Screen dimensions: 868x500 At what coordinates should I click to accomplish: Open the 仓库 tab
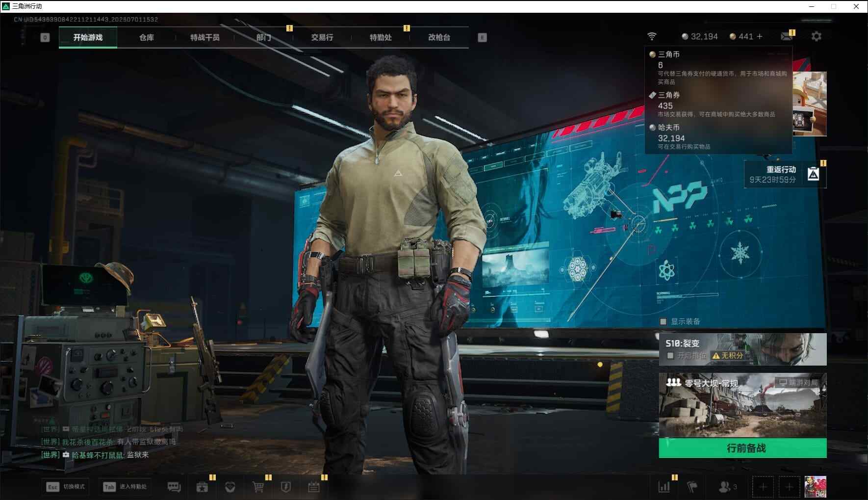146,37
